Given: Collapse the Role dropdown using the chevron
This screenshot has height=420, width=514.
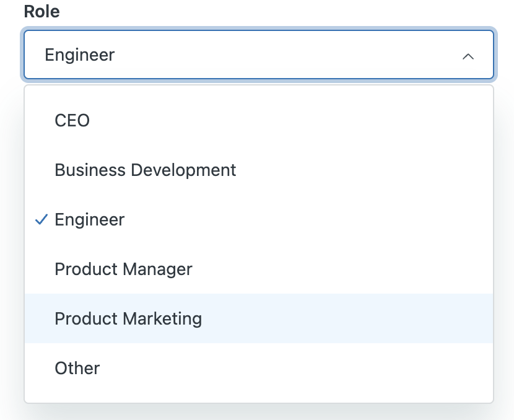Looking at the screenshot, I should point(468,56).
